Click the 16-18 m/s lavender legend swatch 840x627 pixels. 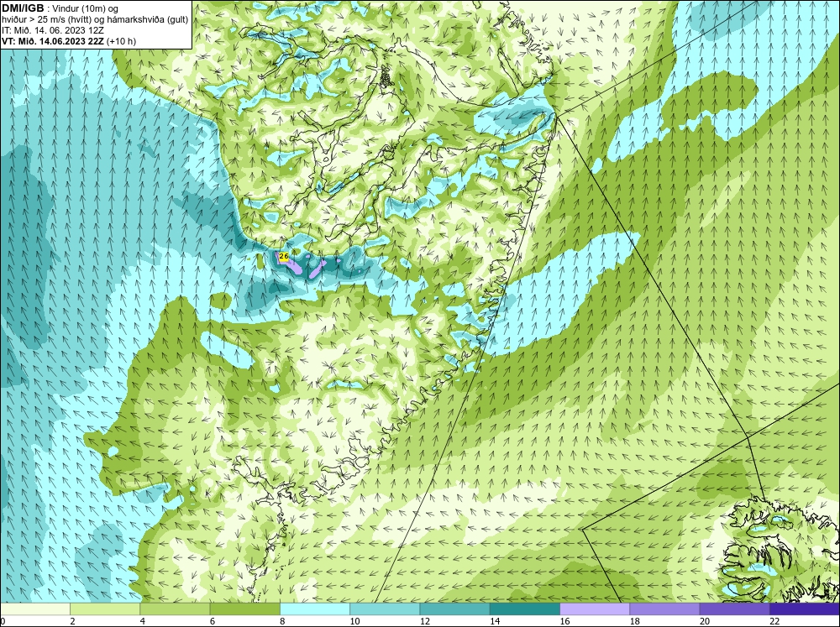(x=595, y=609)
